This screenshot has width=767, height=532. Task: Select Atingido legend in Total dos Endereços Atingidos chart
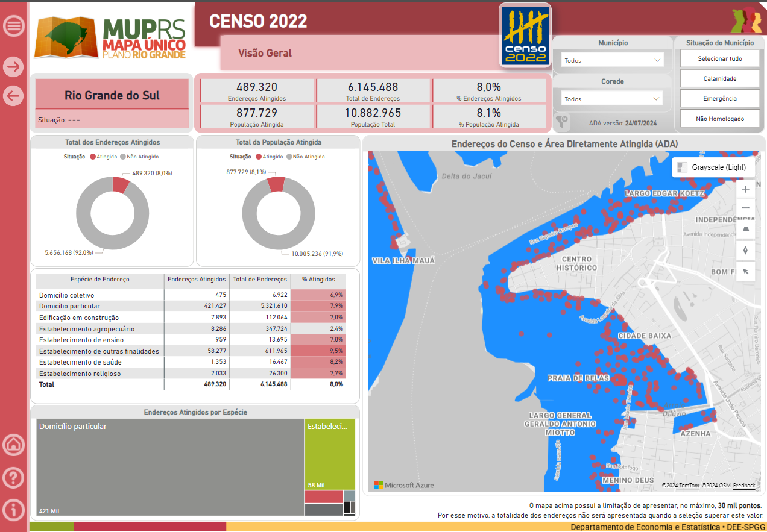click(103, 157)
